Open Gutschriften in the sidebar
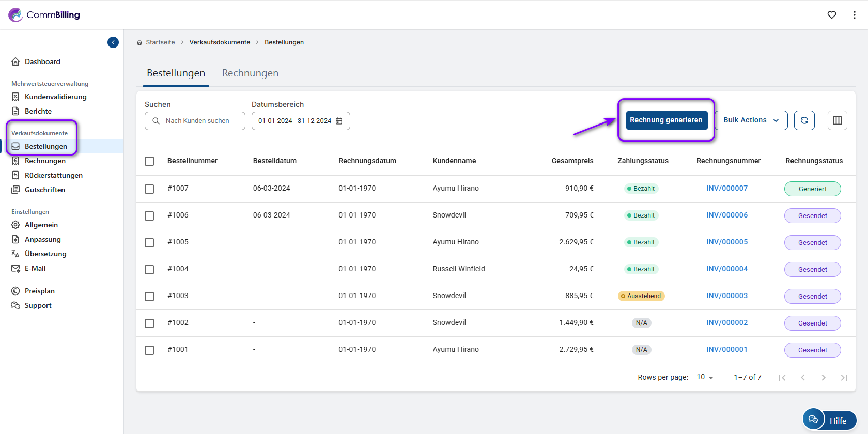Screen dimensions: 868x434 pyautogui.click(x=45, y=190)
